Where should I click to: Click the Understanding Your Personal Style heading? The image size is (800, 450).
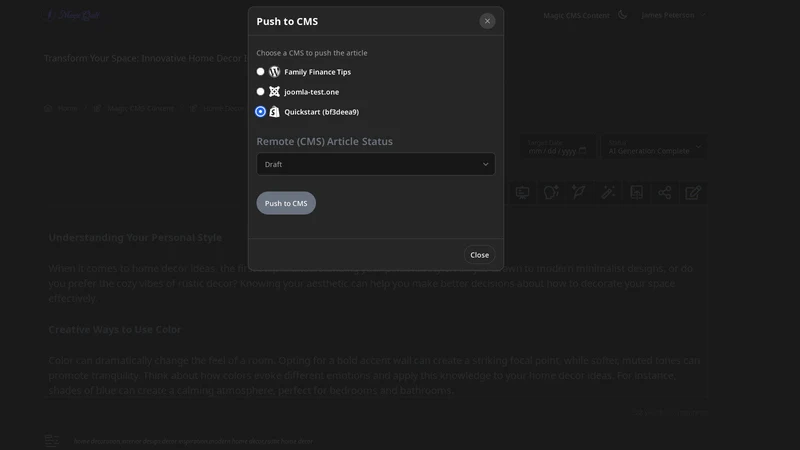click(135, 237)
